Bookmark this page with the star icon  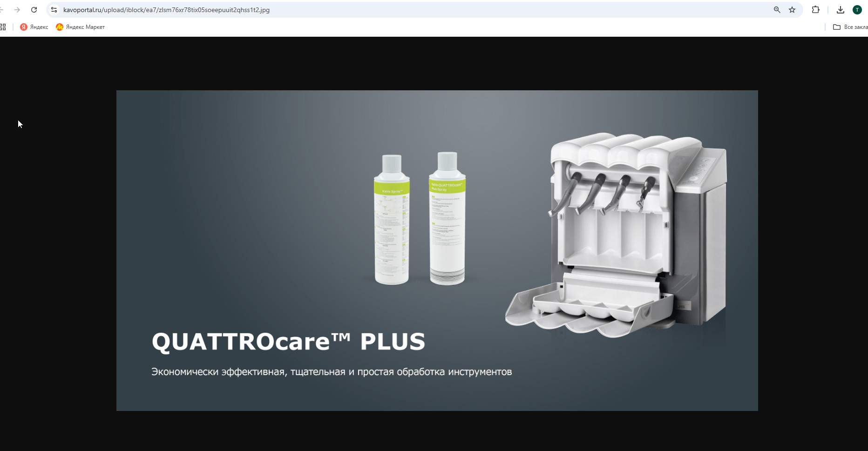(792, 10)
